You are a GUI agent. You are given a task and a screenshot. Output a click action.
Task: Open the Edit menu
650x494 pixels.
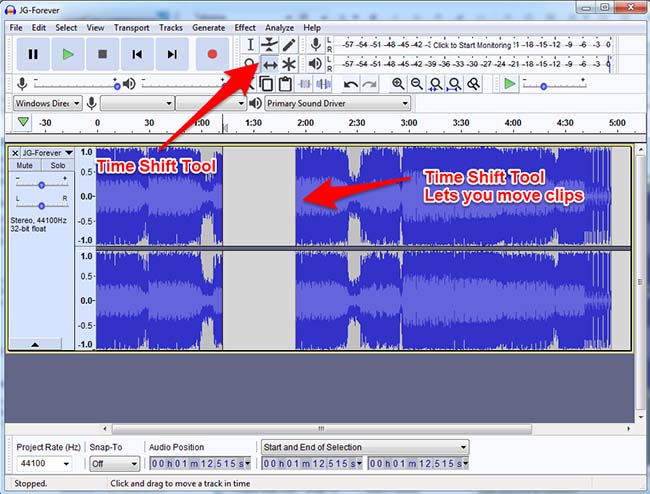(x=39, y=28)
